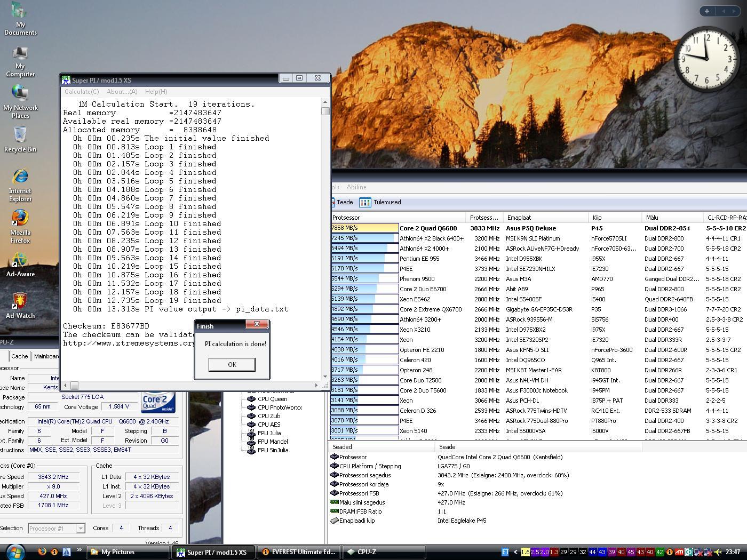Viewport: 747px width, 560px height.
Task: Click scroll-up arrow of Super PI output
Action: pyautogui.click(x=325, y=101)
